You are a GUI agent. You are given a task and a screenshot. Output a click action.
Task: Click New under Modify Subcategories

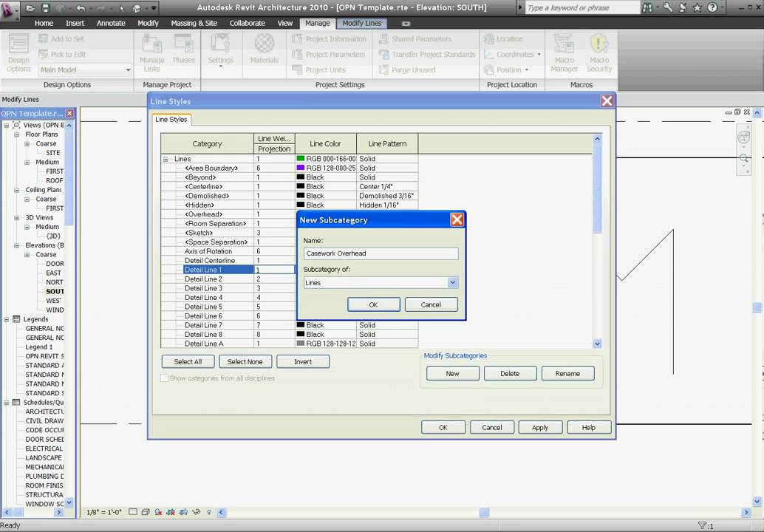(x=453, y=373)
